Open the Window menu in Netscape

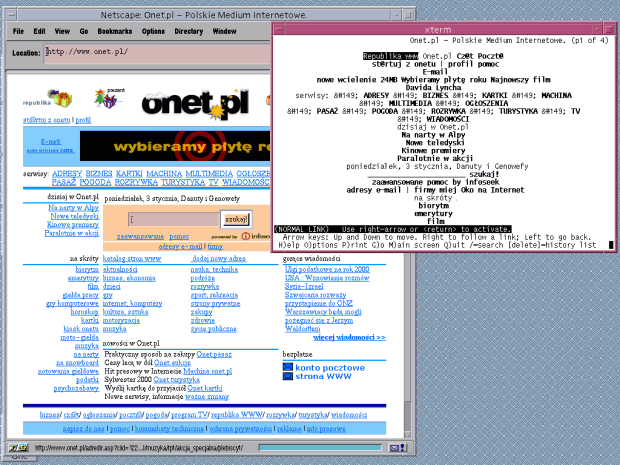coord(224,31)
